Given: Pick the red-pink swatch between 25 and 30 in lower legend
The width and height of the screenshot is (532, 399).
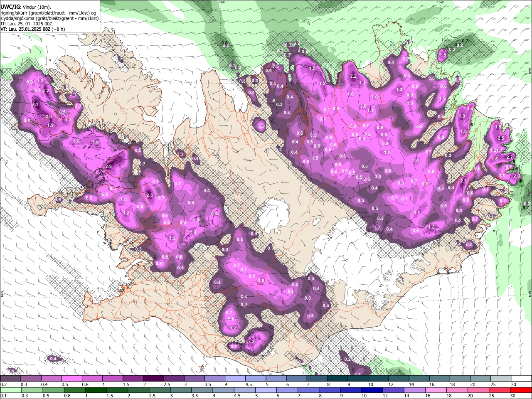Looking at the screenshot, I should [x=500, y=390].
